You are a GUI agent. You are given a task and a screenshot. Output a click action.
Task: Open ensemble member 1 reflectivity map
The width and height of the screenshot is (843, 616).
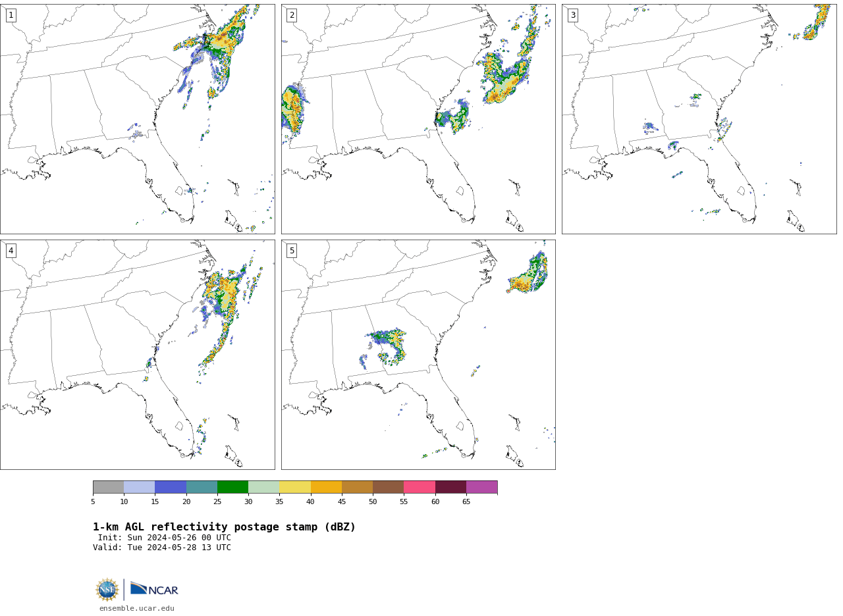pyautogui.click(x=137, y=119)
